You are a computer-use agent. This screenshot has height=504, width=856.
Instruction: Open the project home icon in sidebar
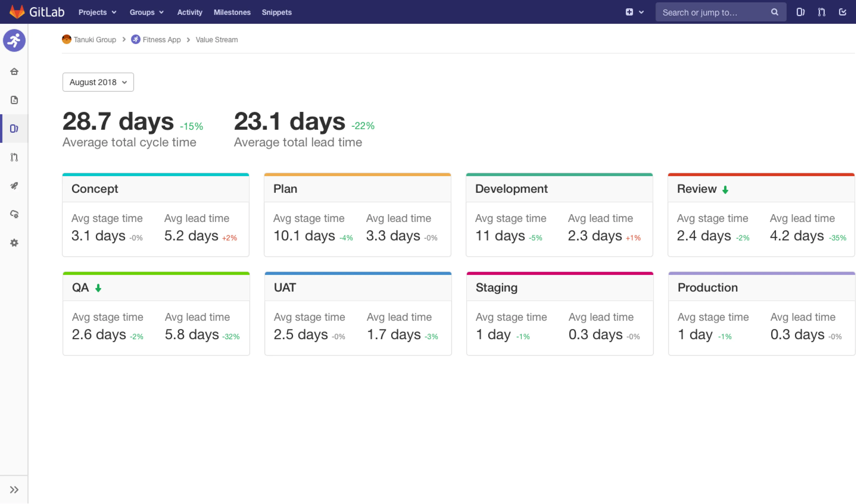click(x=14, y=71)
